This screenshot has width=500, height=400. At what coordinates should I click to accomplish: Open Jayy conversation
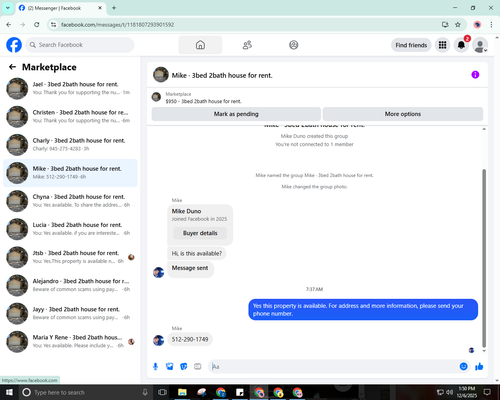click(x=70, y=313)
